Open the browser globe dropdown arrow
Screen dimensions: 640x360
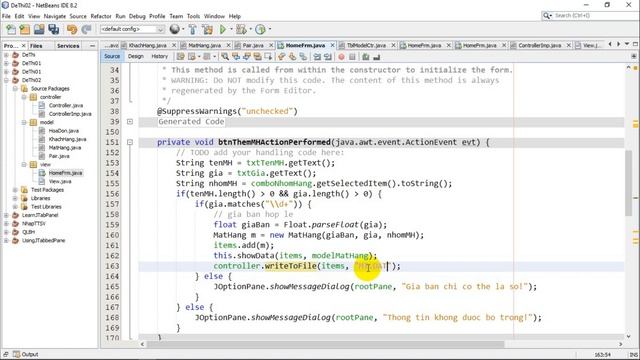click(182, 29)
